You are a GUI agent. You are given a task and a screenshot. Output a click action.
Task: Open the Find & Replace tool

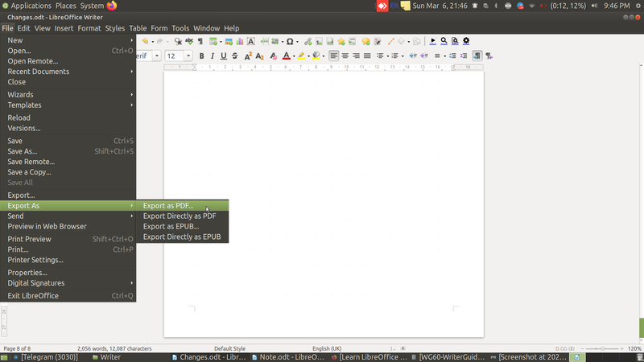(x=178, y=41)
